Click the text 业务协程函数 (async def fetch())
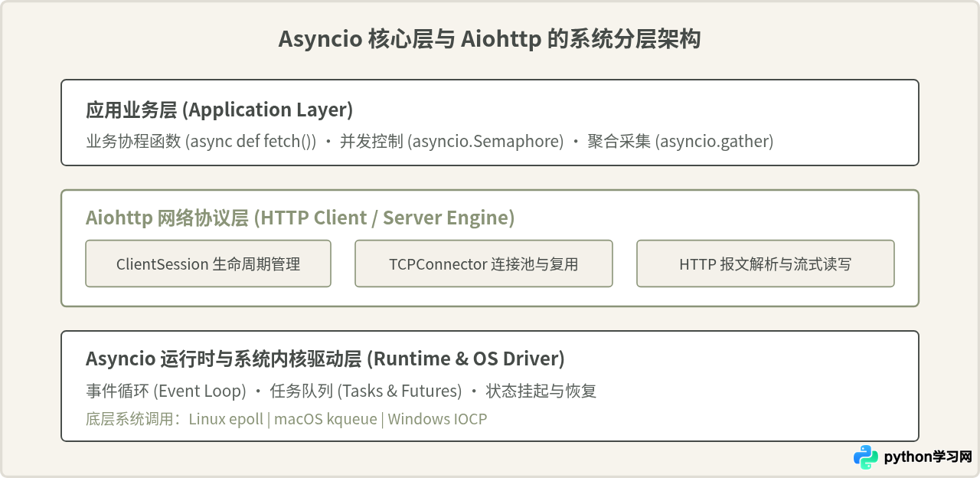The height and width of the screenshot is (478, 980). (201, 142)
